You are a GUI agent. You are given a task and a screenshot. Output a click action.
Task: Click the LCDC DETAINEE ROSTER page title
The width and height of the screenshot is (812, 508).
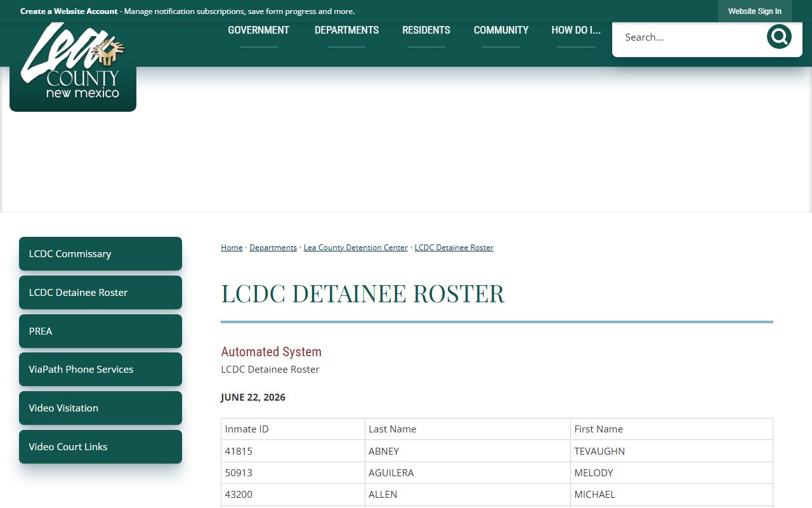[363, 294]
